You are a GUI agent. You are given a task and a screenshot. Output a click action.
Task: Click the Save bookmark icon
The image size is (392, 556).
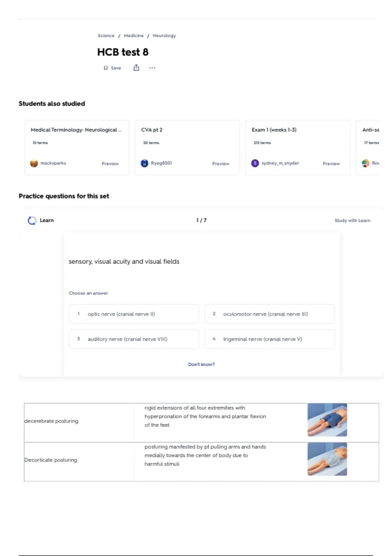[106, 68]
